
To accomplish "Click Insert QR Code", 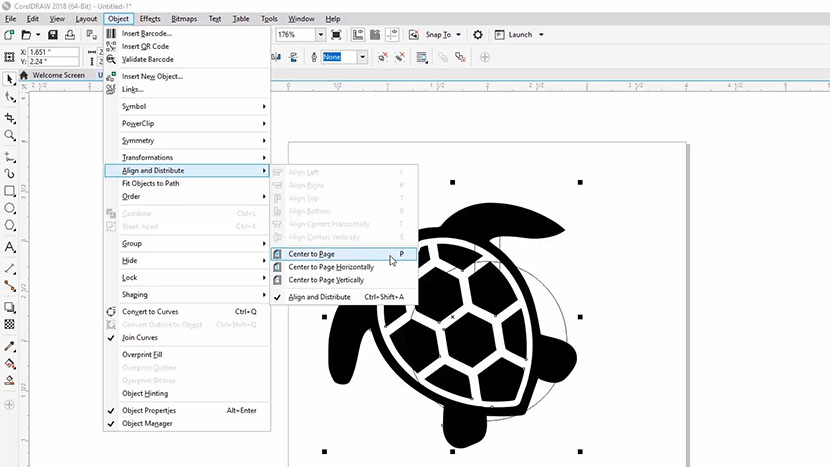I will point(147,46).
